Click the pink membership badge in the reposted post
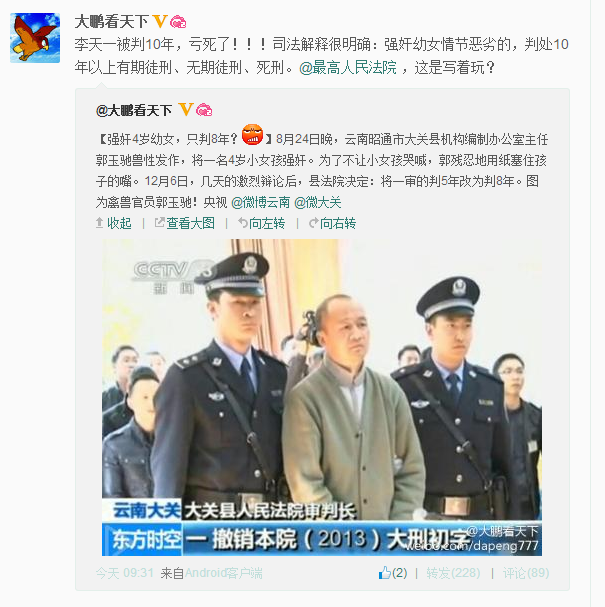 204,111
